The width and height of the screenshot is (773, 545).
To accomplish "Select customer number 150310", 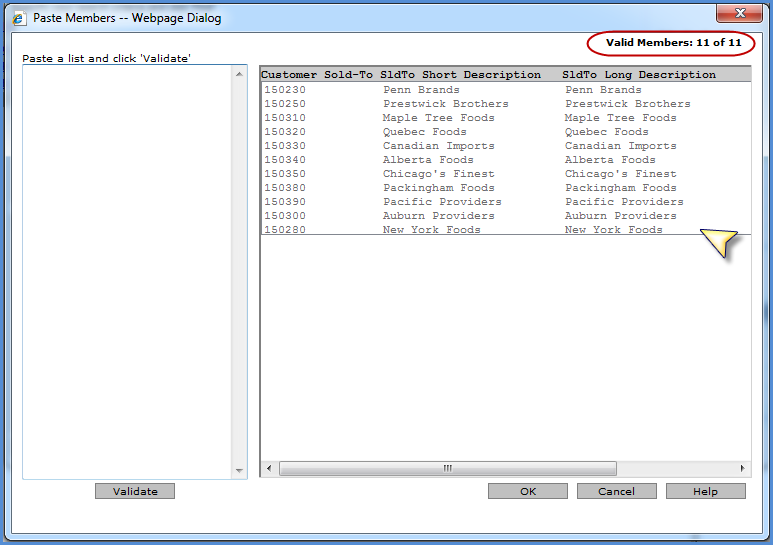I will tap(285, 118).
